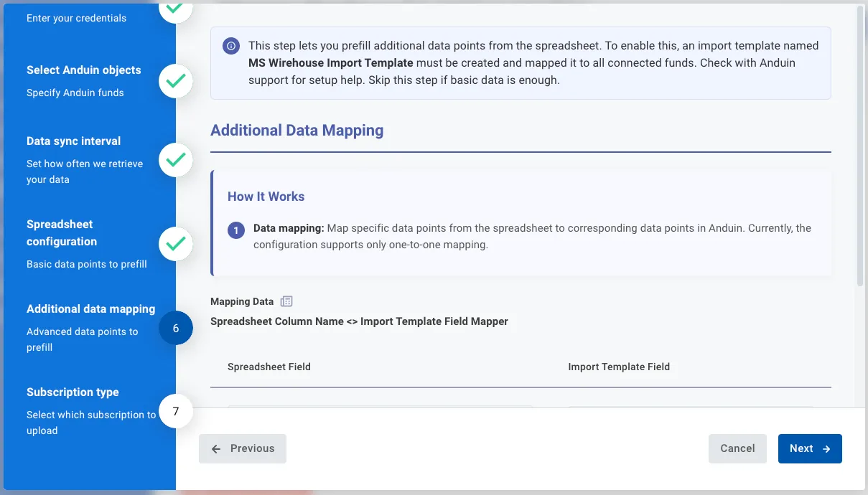Click the How It Works heading

[x=266, y=197]
